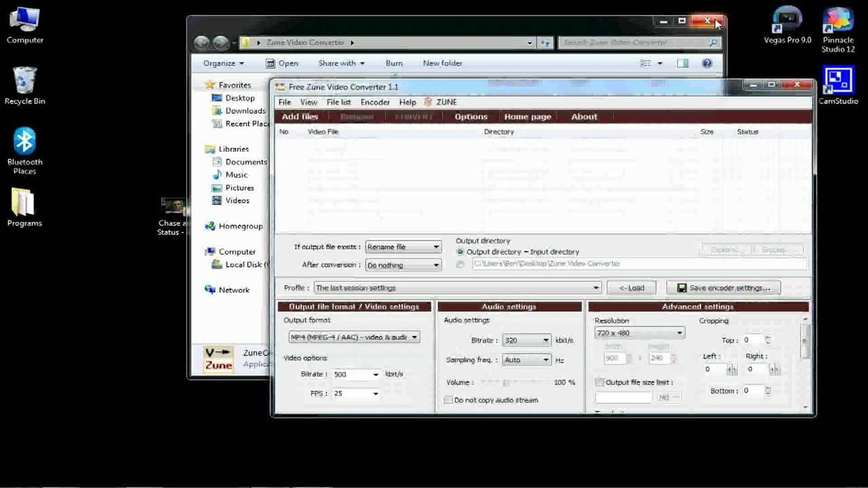This screenshot has width=868, height=488.
Task: Click New folder in Explorer toolbar
Action: (x=443, y=63)
